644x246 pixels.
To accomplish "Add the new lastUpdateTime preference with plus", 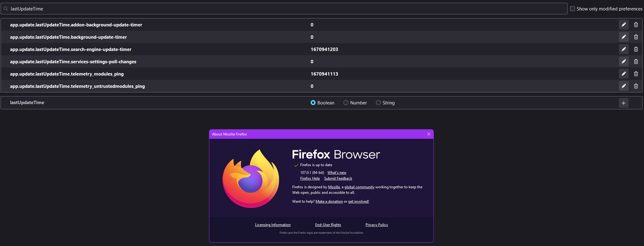I will click(623, 103).
